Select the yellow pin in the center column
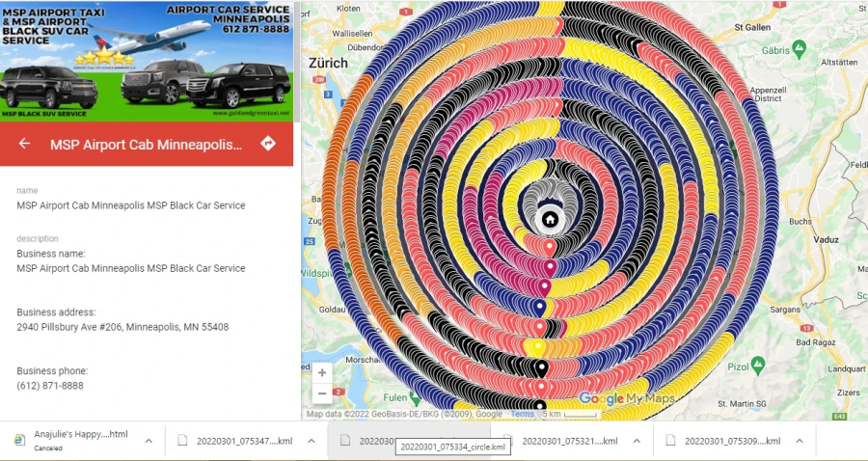 coord(536,347)
